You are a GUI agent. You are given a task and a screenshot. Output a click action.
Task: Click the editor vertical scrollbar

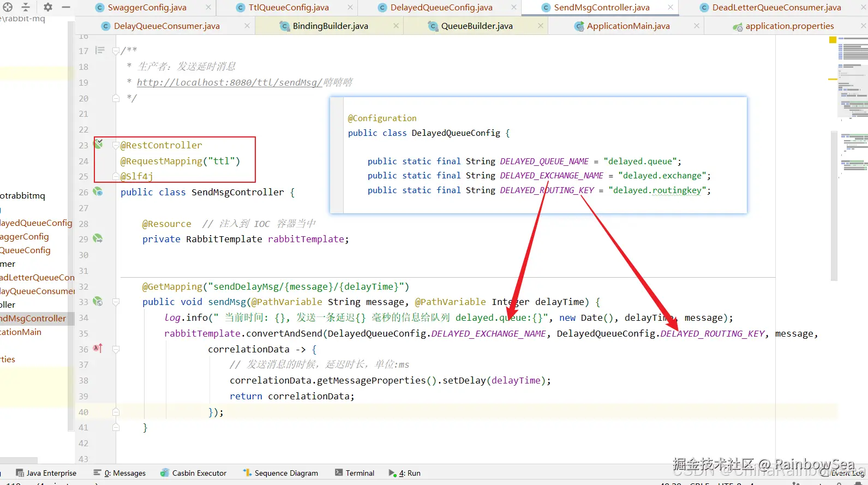pos(834,206)
